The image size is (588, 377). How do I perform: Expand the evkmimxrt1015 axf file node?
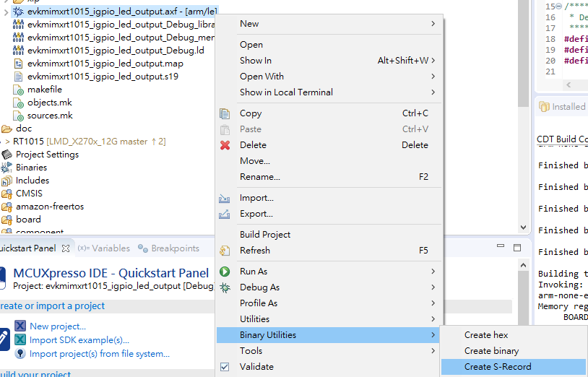(x=7, y=12)
